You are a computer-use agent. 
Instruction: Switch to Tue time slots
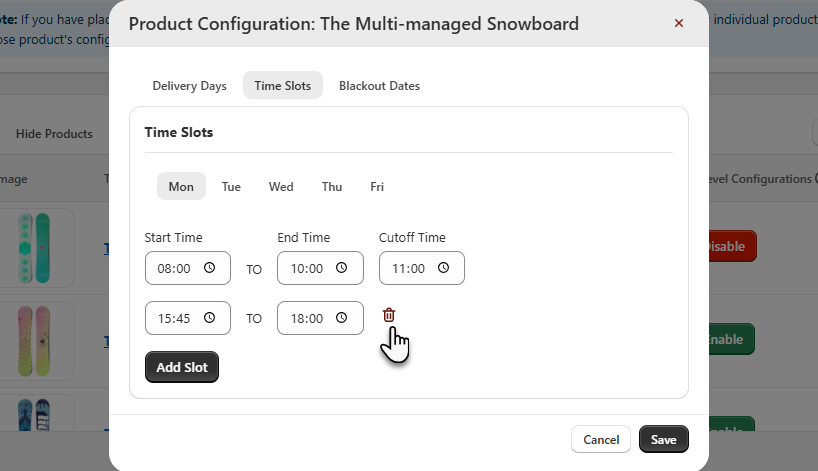(x=231, y=187)
